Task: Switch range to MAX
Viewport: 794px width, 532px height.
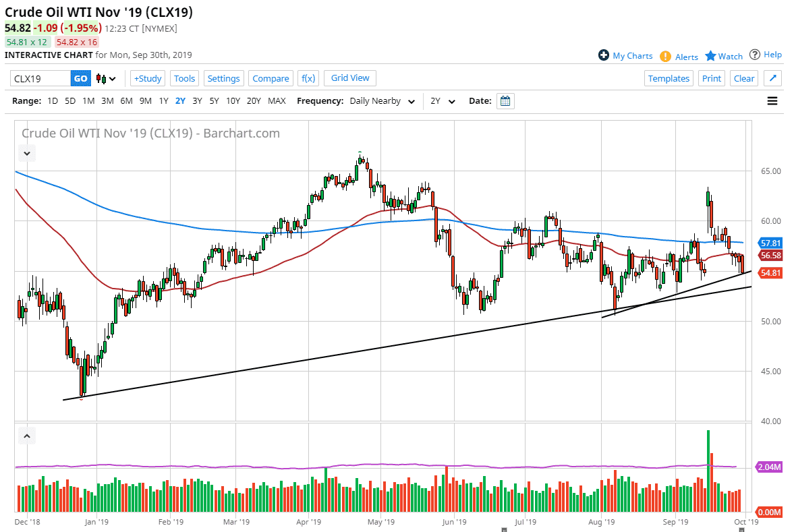Action: point(277,100)
